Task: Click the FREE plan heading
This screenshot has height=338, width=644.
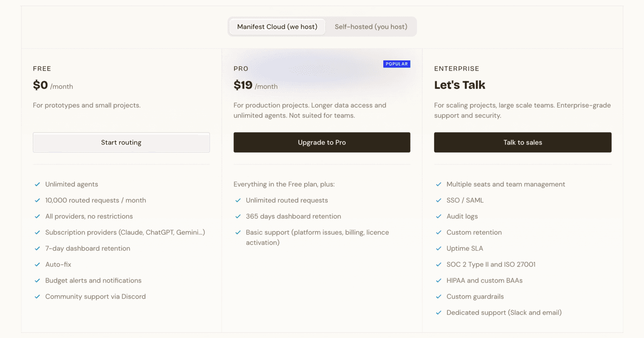Action: 42,69
